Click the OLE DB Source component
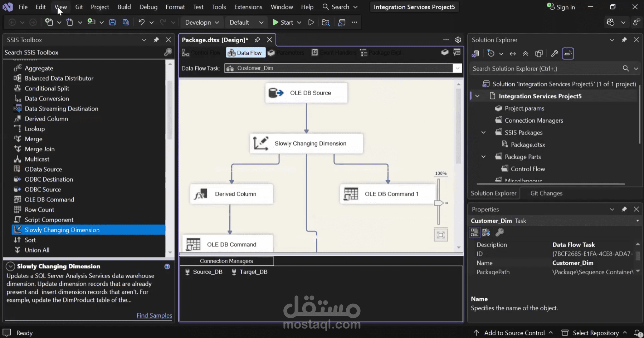644x338 pixels. tap(306, 93)
